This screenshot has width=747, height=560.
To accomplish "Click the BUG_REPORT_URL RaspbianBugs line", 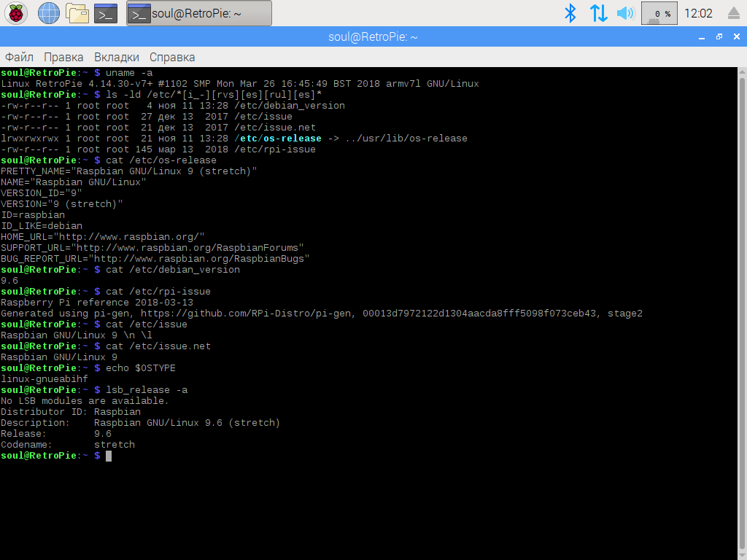I will tap(155, 259).
